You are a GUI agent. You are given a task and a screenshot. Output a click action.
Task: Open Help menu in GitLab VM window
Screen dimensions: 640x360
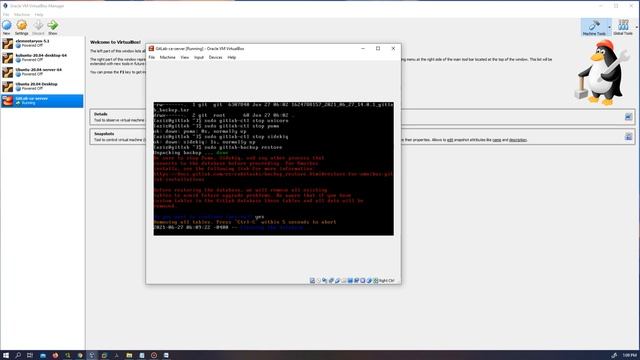[232, 58]
